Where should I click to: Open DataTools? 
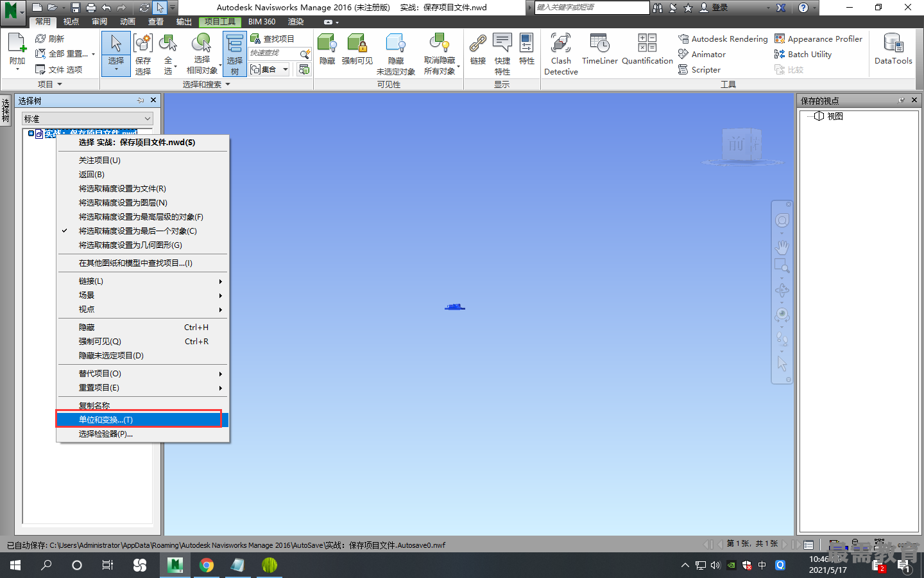[893, 49]
